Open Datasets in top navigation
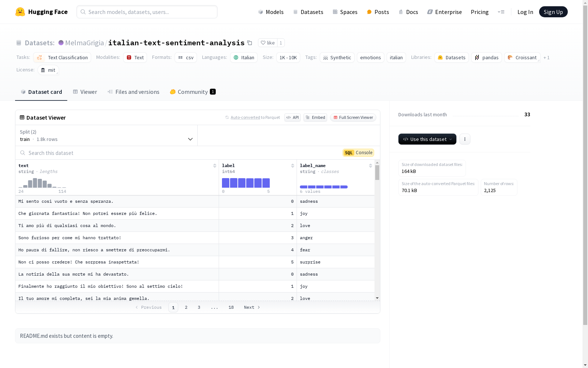588x368 pixels. [308, 12]
